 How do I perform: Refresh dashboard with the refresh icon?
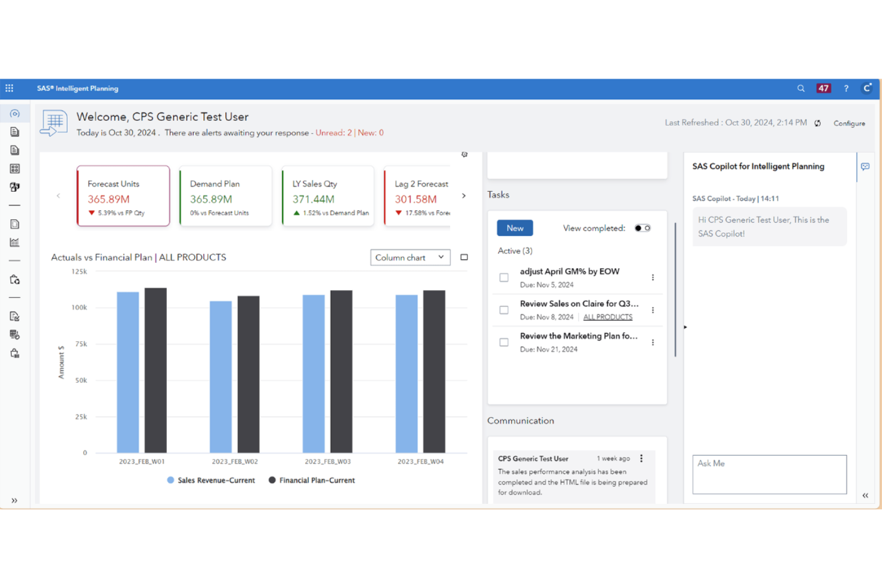(x=818, y=123)
